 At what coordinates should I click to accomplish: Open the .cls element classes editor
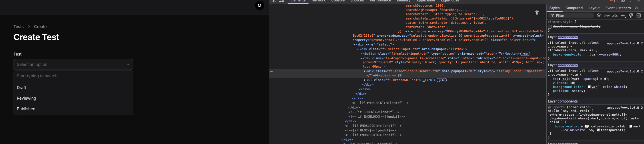tap(615, 15)
